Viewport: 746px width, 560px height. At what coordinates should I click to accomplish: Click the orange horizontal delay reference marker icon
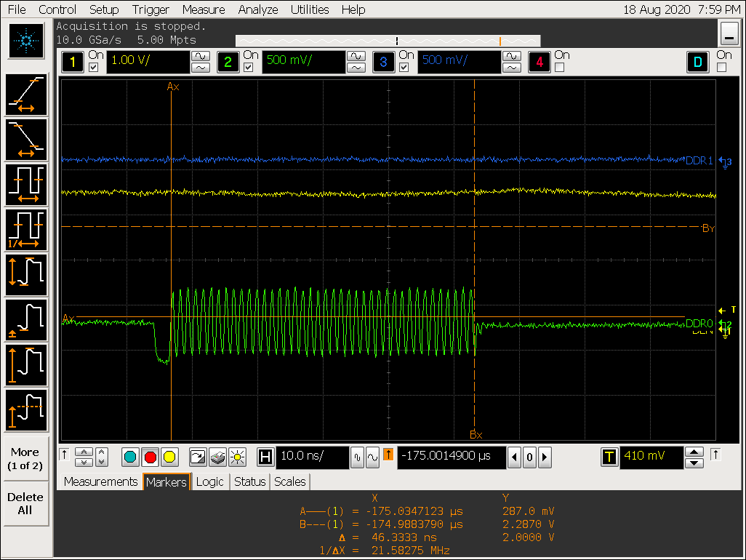coord(388,455)
